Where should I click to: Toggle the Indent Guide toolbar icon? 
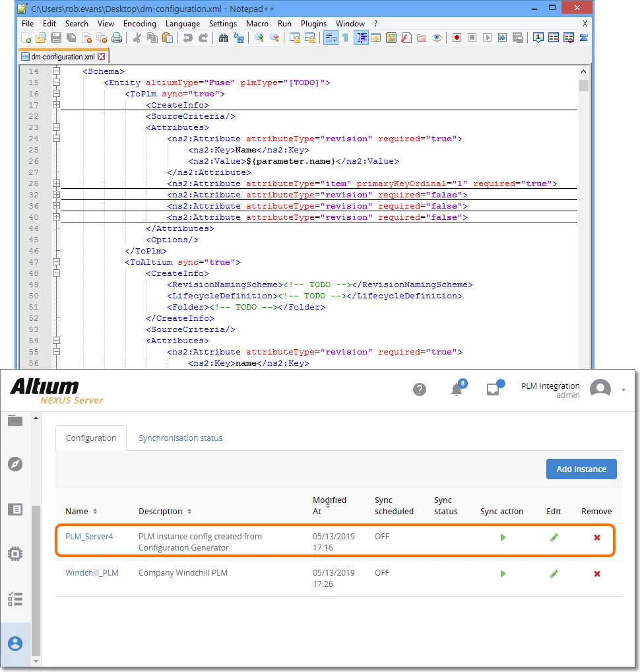(x=361, y=38)
